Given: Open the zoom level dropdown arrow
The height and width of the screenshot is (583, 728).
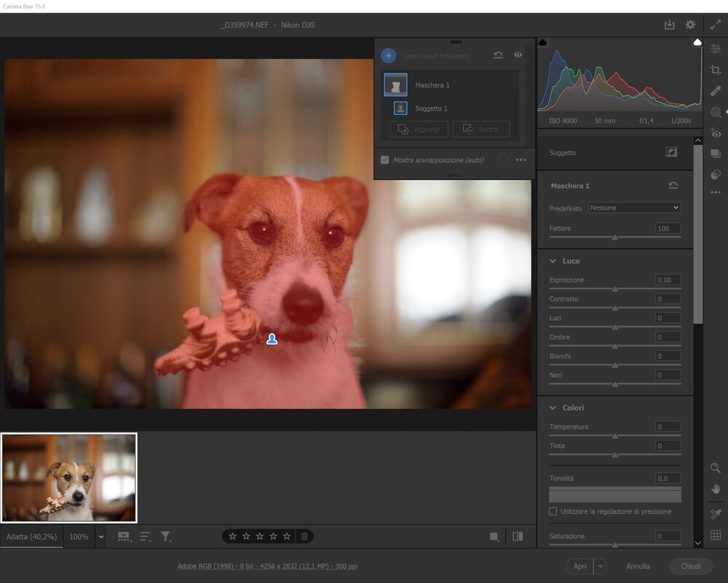Looking at the screenshot, I should pos(100,537).
